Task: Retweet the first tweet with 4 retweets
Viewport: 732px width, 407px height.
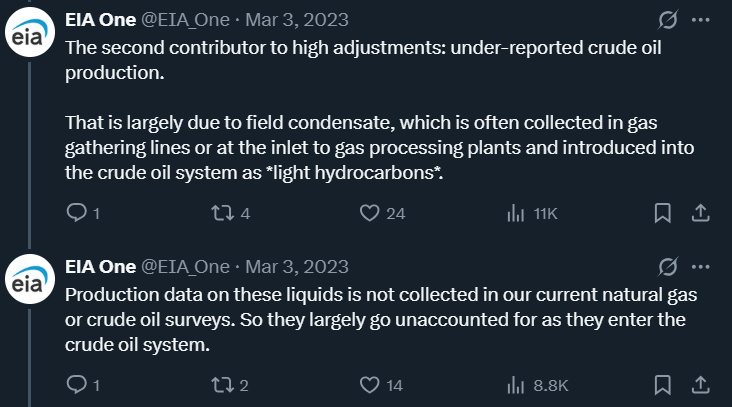Action: 224,212
